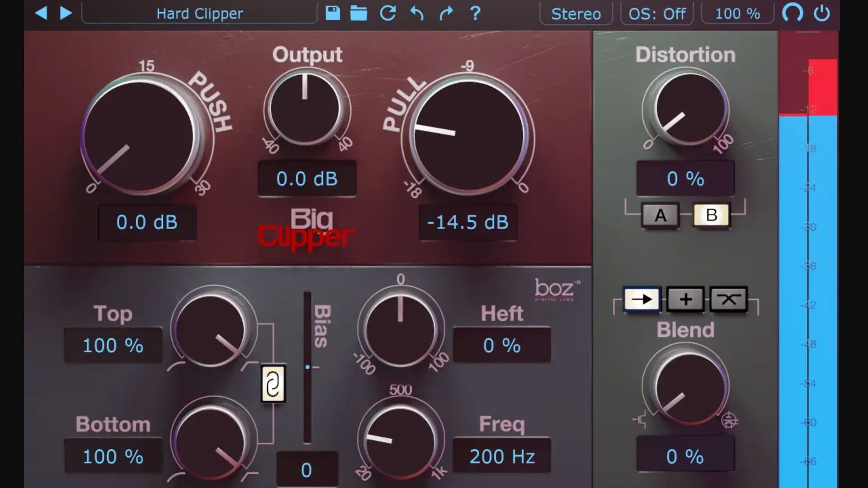868x488 pixels.
Task: Click the Pull -14.5 dB value field
Action: (x=467, y=222)
